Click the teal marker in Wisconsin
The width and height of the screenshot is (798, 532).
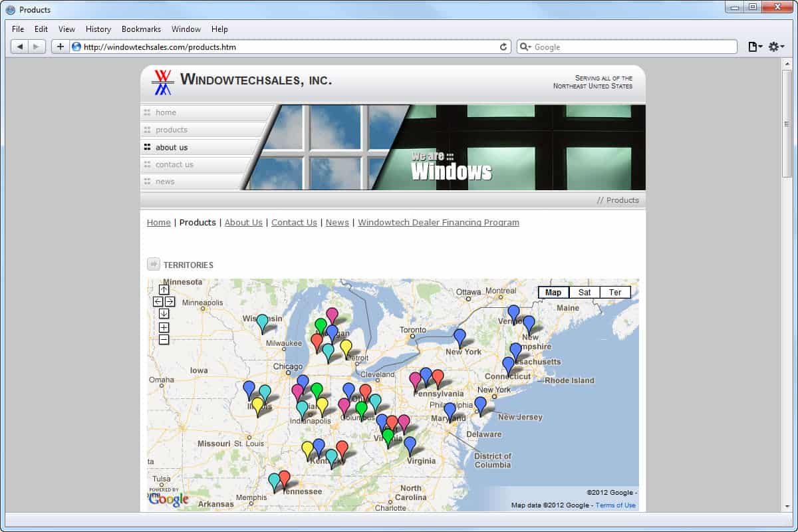click(263, 323)
